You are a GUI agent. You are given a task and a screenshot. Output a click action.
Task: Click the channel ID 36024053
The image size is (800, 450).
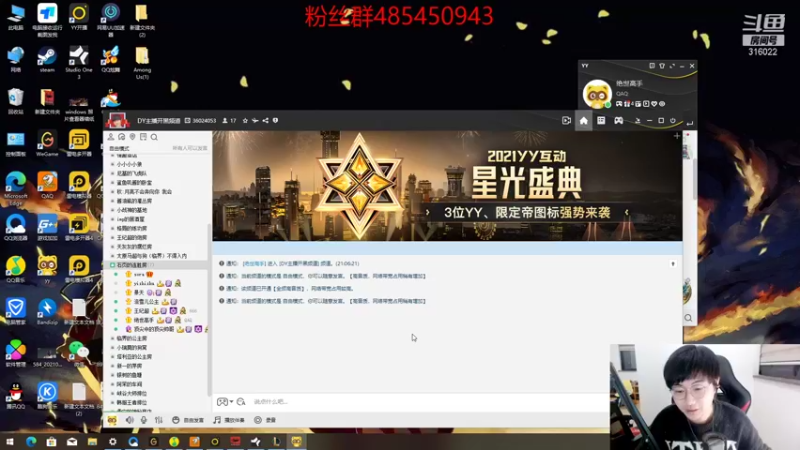(x=204, y=121)
